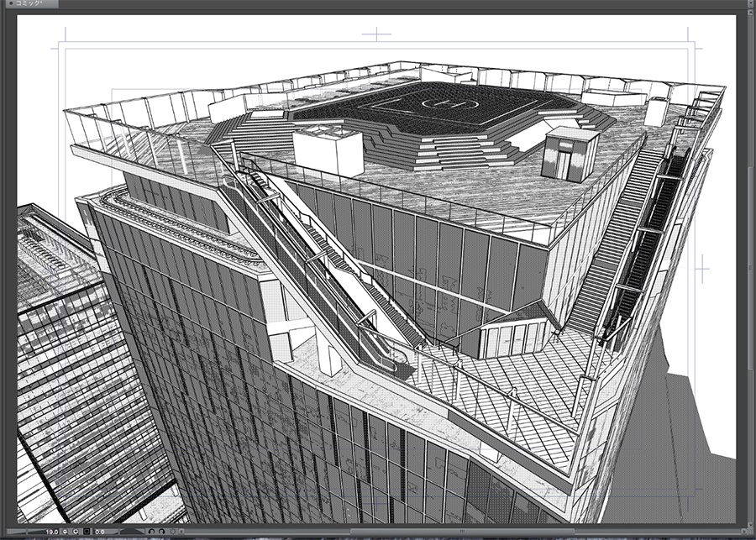Click the zoom in magnifier icon

(76, 532)
